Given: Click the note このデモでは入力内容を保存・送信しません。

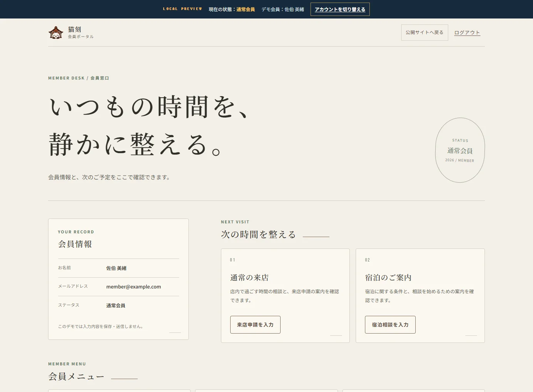Looking at the screenshot, I should coord(101,327).
